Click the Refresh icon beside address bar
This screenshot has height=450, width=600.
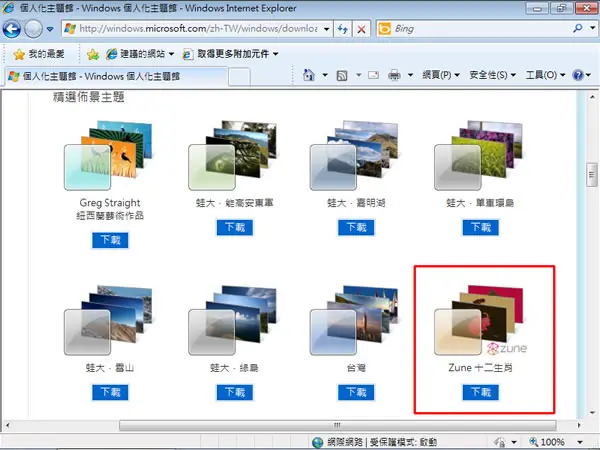pos(342,29)
